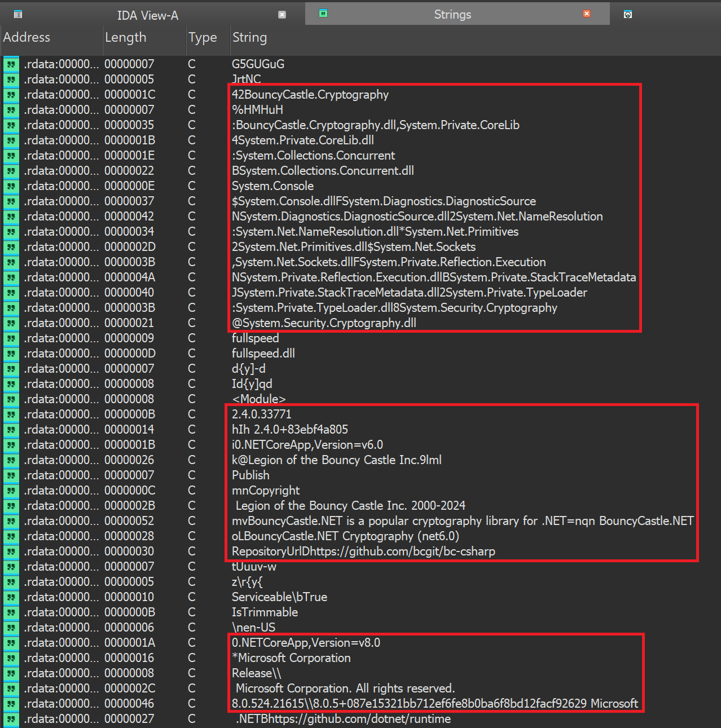Image resolution: width=721 pixels, height=728 pixels.
Task: Click the green Strings tab icon
Action: [x=323, y=13]
